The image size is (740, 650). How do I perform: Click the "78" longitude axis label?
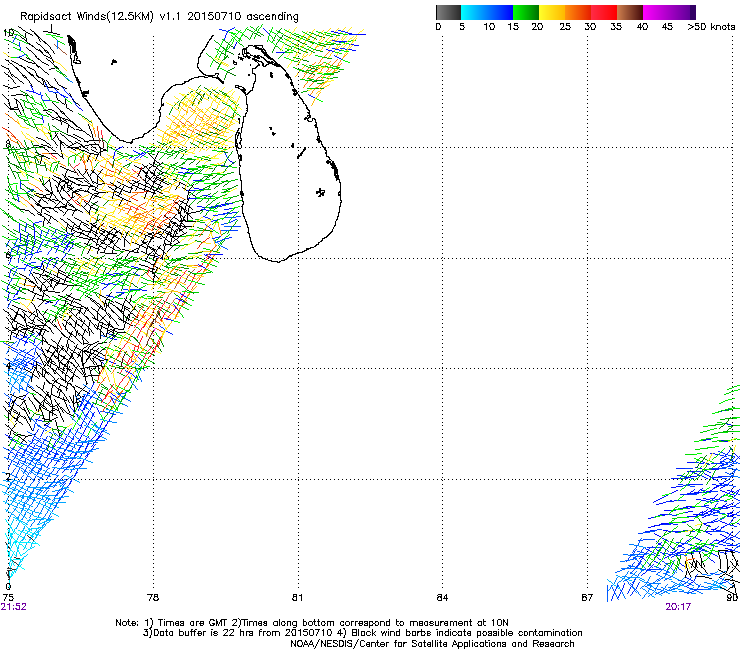click(153, 598)
